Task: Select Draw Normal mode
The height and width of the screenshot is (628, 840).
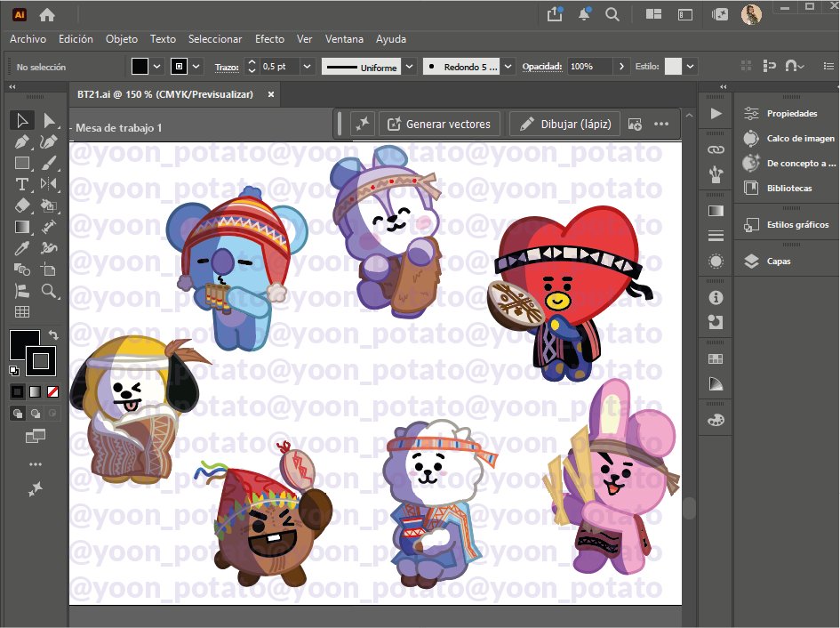Action: 18,413
